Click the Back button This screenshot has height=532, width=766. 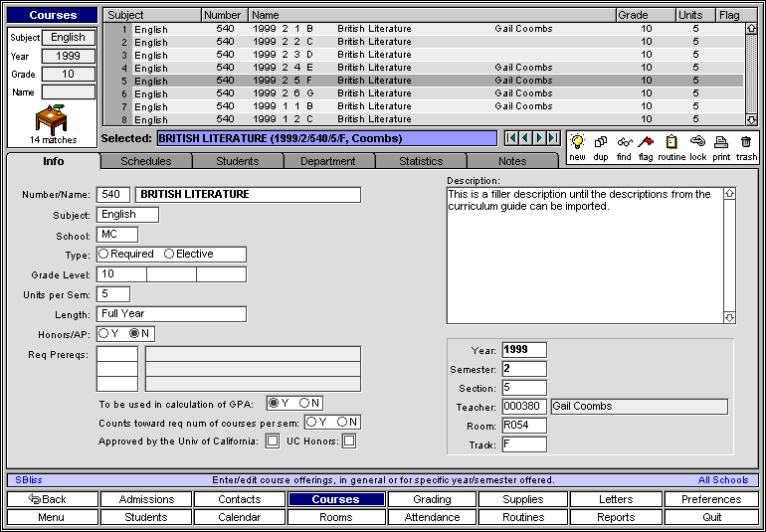click(x=53, y=499)
